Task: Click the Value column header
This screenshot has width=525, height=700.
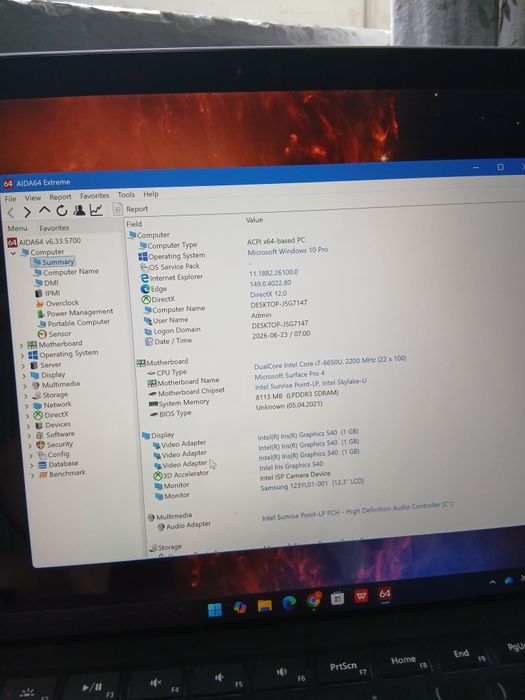Action: pyautogui.click(x=254, y=220)
